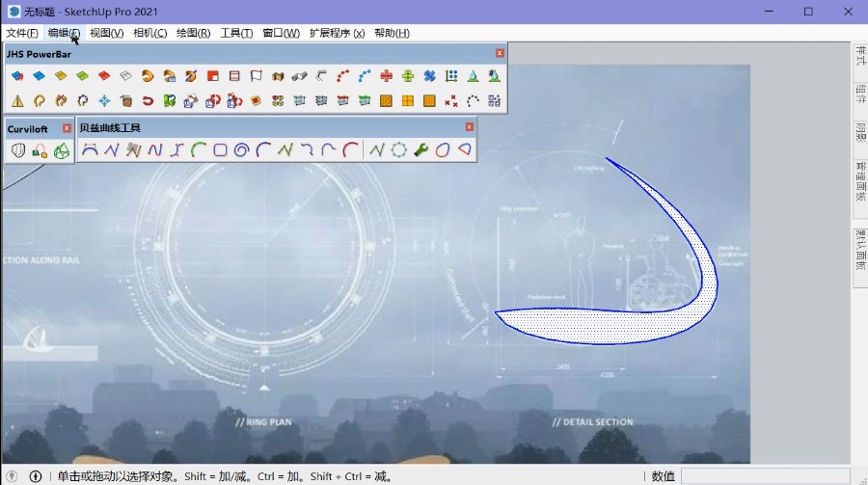
Task: Click the red dotted curve icon in PowerBar
Action: [342, 76]
